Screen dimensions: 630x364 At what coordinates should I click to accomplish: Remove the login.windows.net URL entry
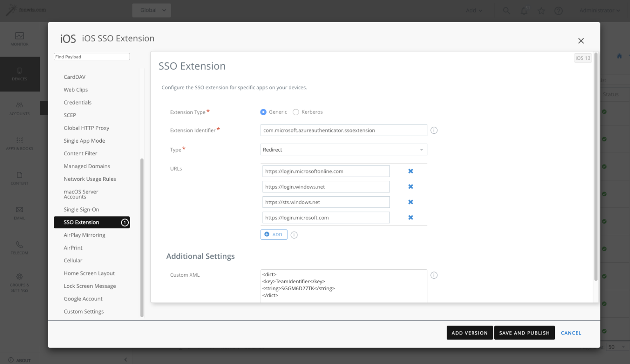tap(411, 187)
